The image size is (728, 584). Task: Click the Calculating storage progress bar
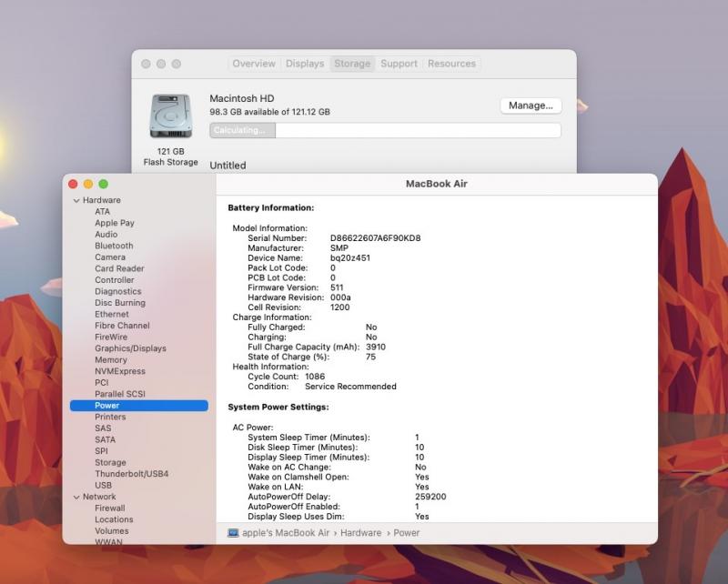click(x=385, y=130)
